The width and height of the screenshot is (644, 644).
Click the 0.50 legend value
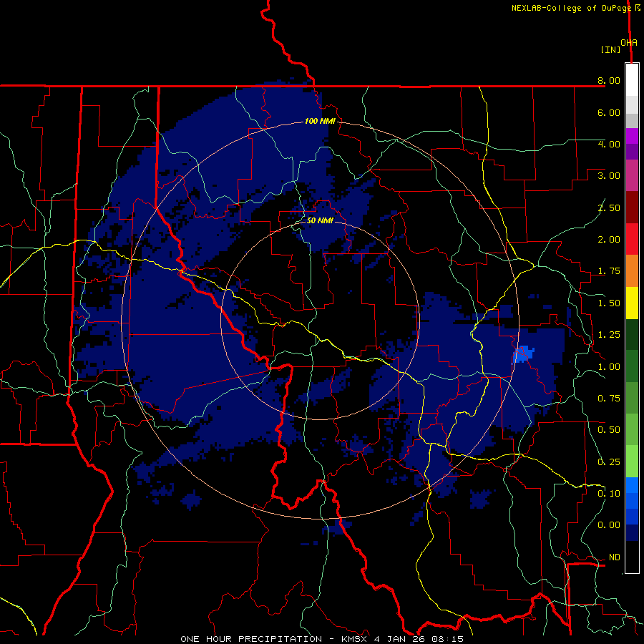(609, 430)
